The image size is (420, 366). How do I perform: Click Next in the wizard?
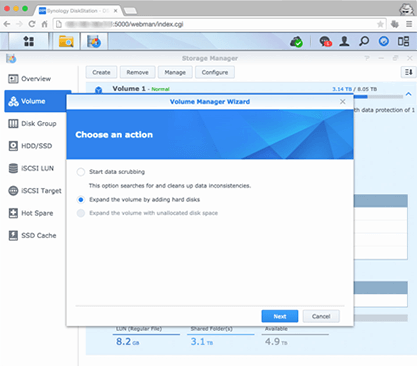(280, 316)
